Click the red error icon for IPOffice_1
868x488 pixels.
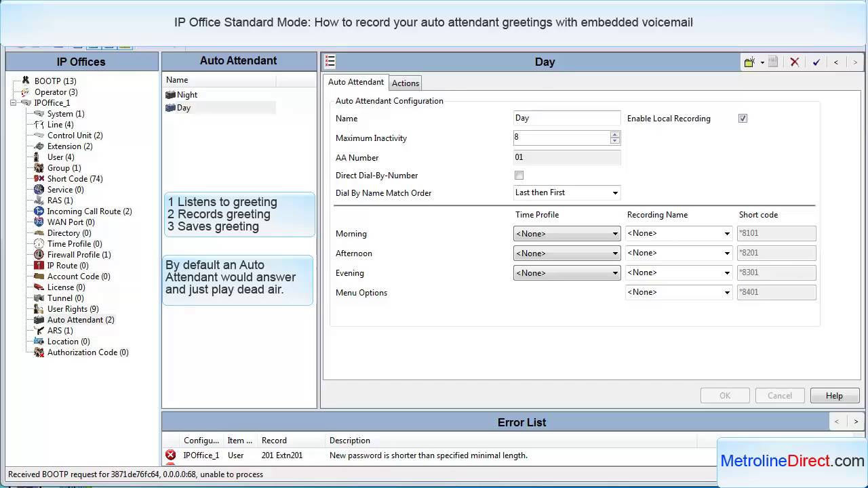(x=170, y=455)
